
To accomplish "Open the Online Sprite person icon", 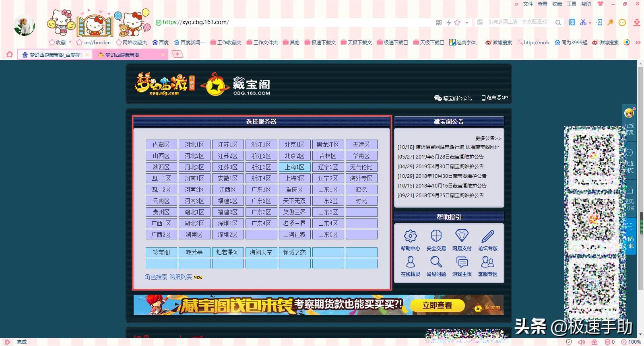I will (x=410, y=262).
